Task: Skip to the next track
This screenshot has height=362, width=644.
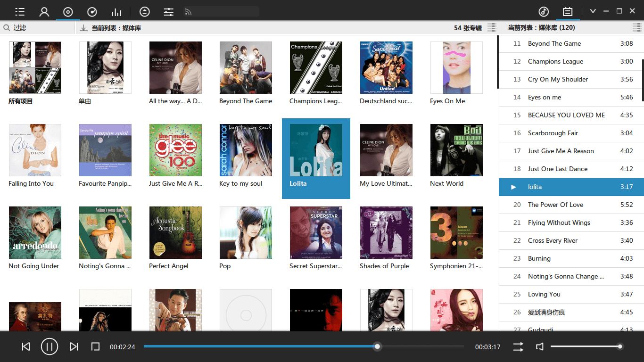Action: [74, 346]
